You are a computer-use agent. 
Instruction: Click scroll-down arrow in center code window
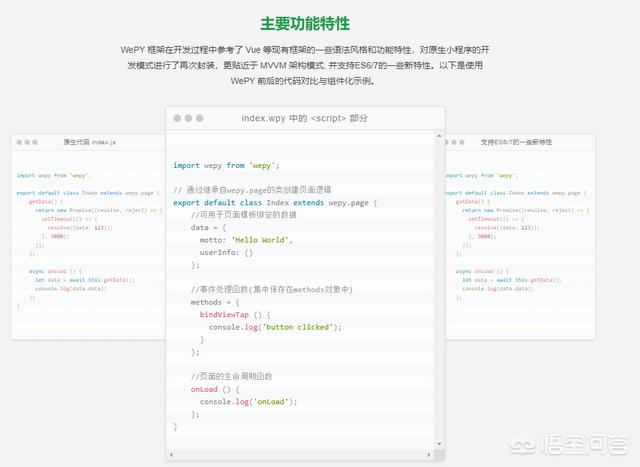click(x=441, y=445)
